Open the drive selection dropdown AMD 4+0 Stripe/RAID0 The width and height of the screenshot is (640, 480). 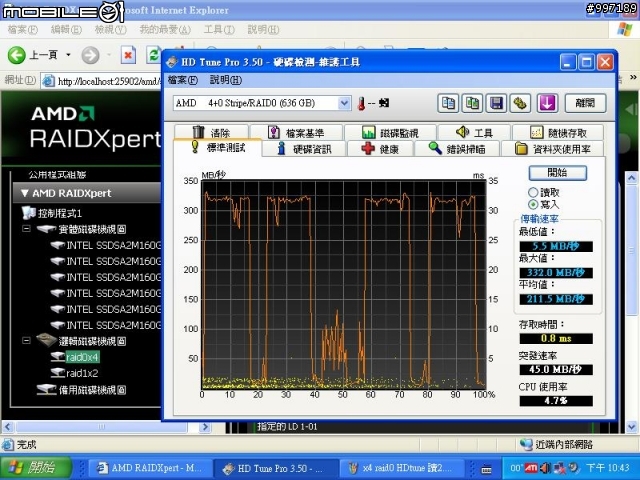click(344, 103)
